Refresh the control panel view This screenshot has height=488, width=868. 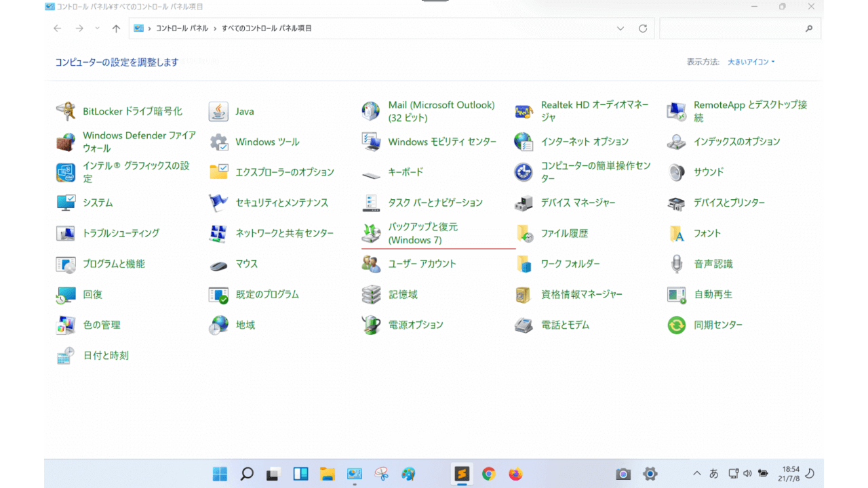pos(643,28)
